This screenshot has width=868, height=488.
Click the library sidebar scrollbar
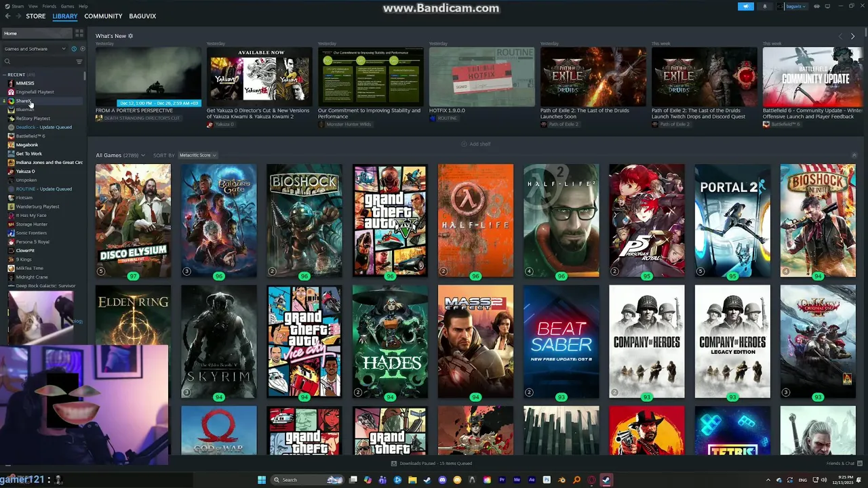(85, 75)
